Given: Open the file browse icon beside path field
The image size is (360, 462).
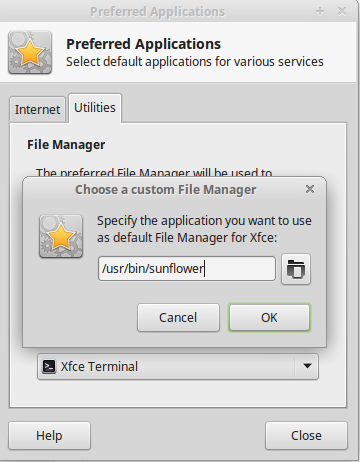Looking at the screenshot, I should coord(296,269).
